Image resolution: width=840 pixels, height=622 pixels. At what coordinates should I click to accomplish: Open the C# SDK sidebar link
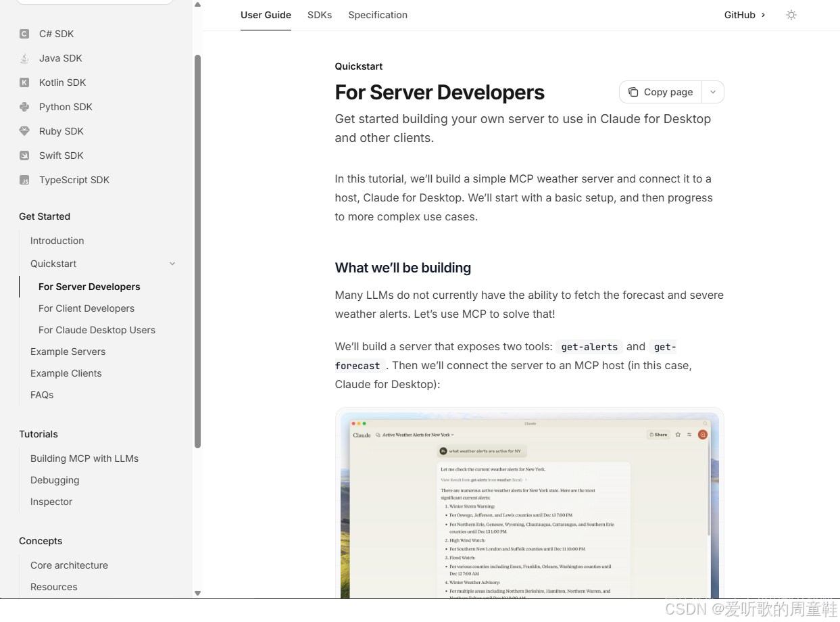[x=57, y=34]
